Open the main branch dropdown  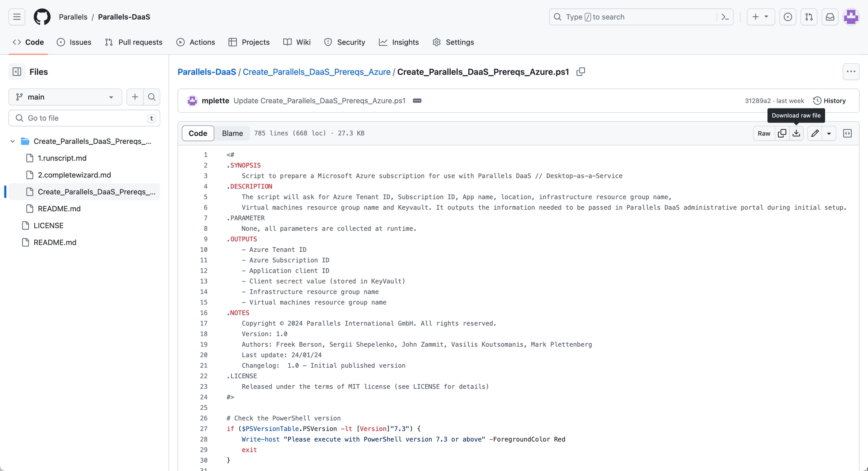65,97
